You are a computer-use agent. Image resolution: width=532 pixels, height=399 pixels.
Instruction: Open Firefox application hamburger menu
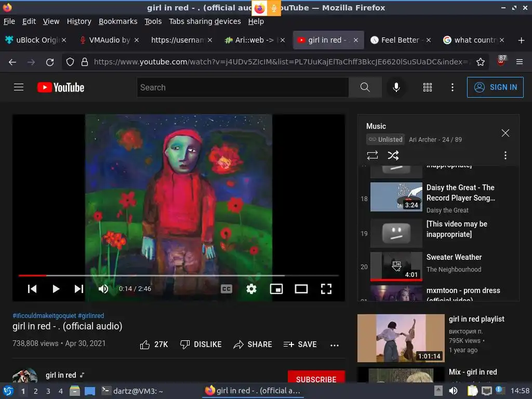520,62
